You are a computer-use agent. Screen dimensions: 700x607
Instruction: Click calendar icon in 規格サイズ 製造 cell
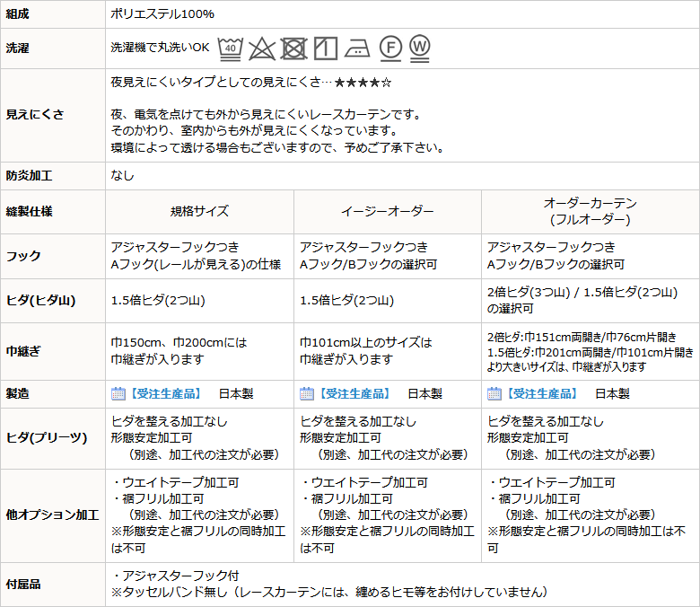point(118,393)
